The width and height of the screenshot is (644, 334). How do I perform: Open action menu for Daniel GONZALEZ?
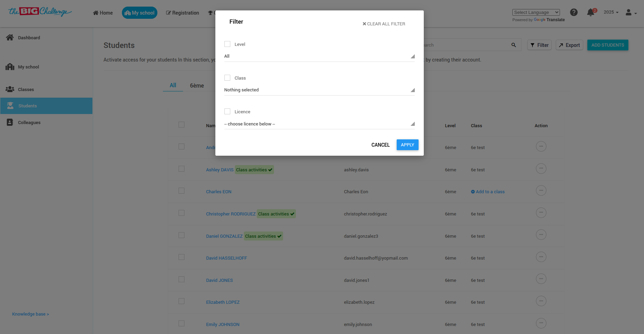(x=541, y=235)
